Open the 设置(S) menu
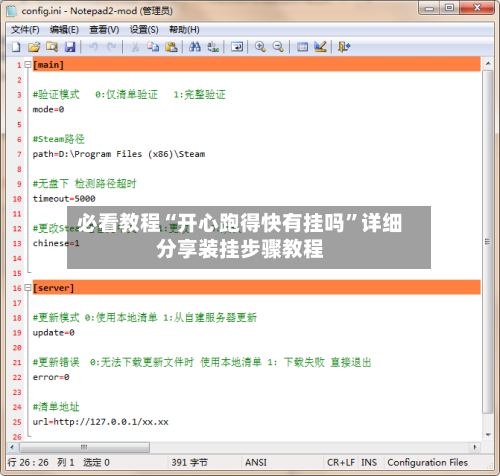500x476 pixels. (x=144, y=30)
